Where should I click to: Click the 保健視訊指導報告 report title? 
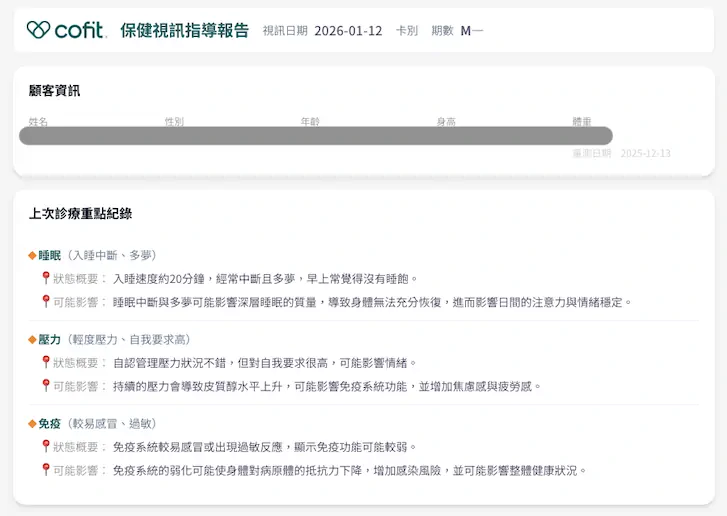click(184, 30)
